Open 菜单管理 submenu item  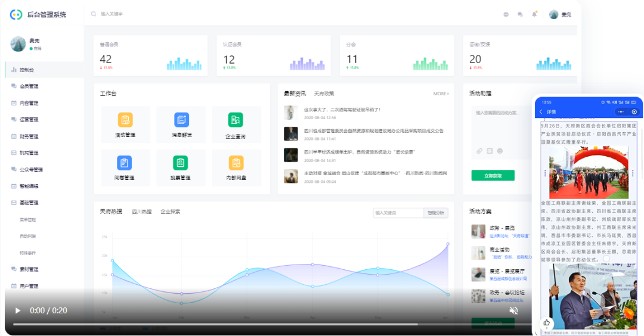[28, 219]
